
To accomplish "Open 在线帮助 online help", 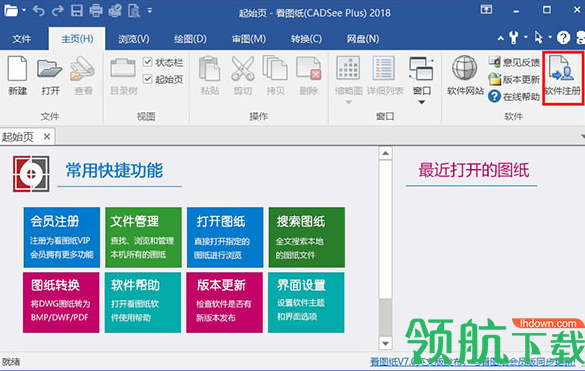I will 514,97.
